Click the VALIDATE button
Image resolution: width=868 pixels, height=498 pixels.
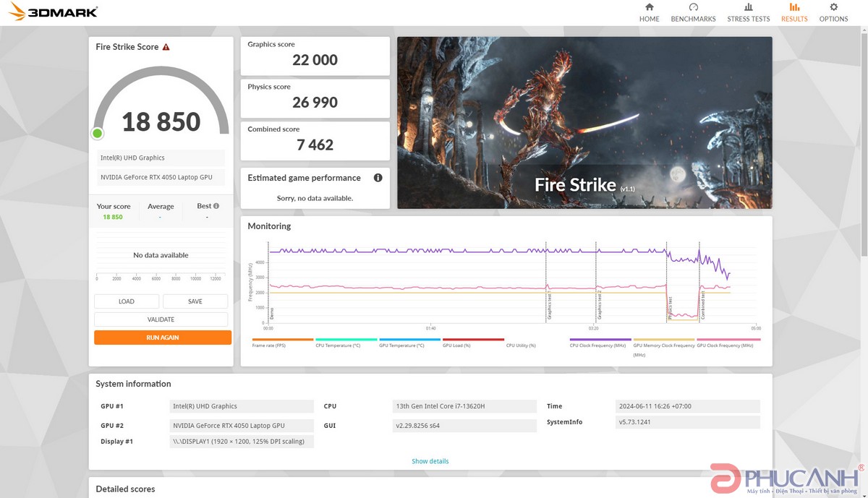pyautogui.click(x=161, y=319)
